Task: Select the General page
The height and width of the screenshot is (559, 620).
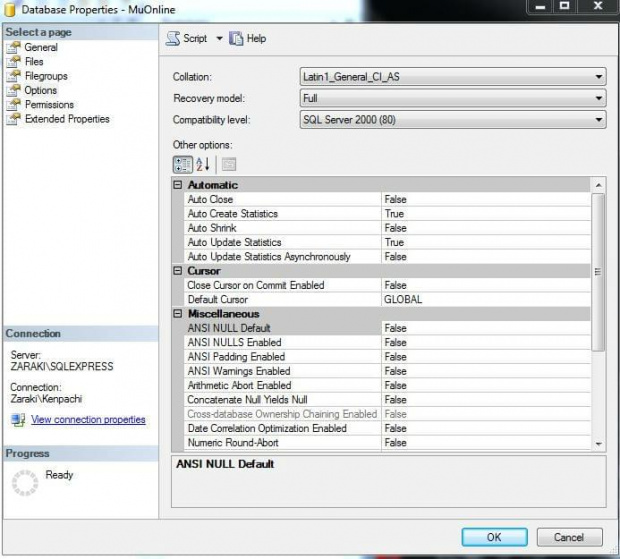Action: coord(40,47)
